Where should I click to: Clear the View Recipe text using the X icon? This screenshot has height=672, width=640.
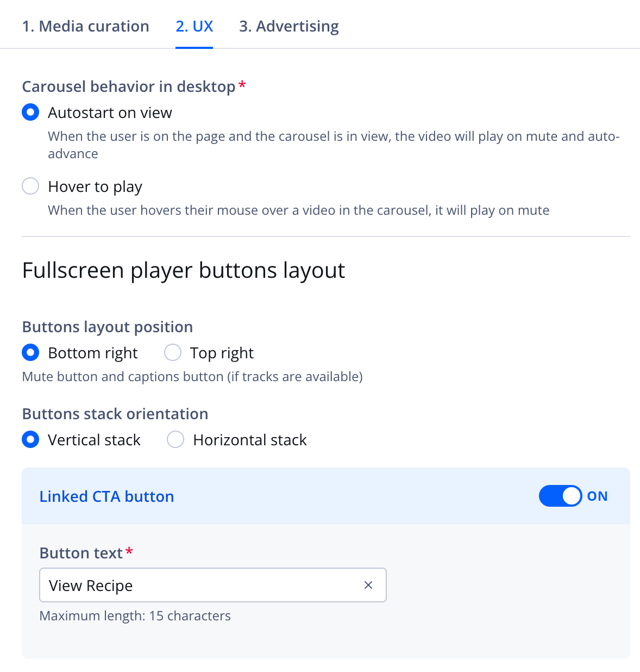[x=368, y=585]
